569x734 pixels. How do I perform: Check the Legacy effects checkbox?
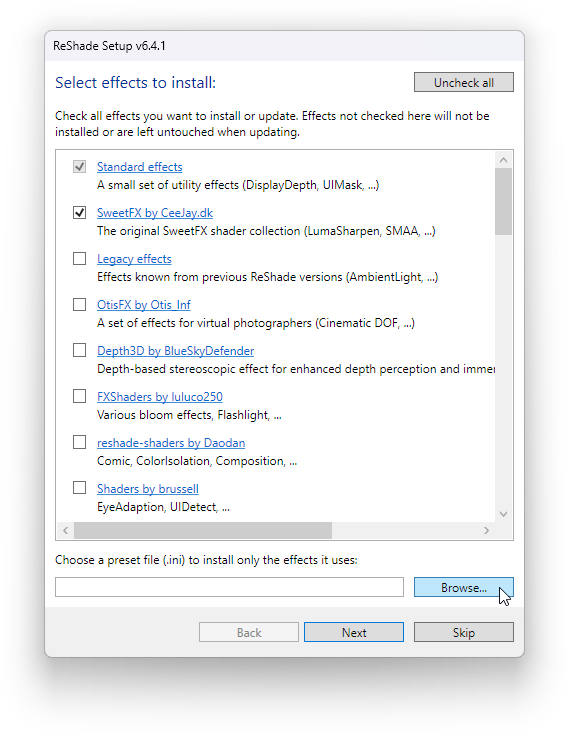click(80, 258)
